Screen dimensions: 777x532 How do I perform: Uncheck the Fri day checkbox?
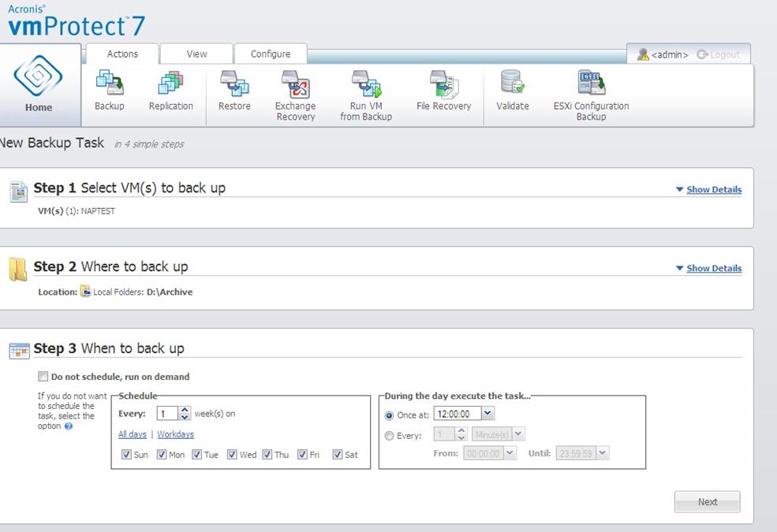(302, 454)
